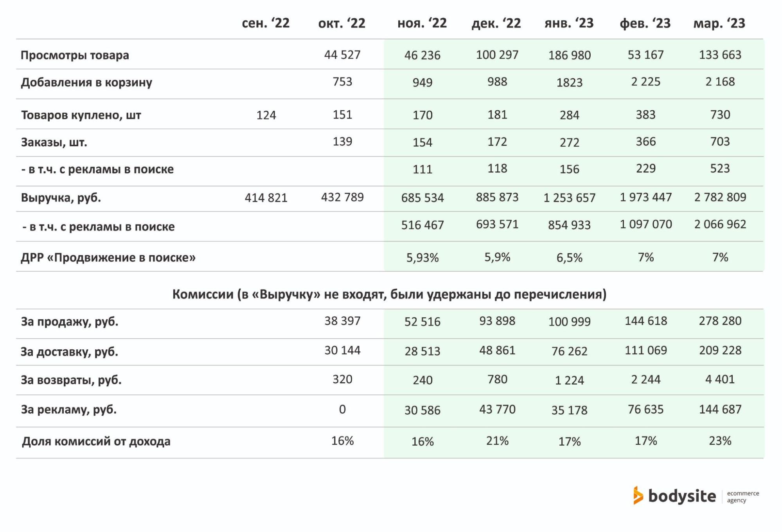Select the returns commission value 4 401
Viewport: 782px width, 532px height.
(x=720, y=379)
